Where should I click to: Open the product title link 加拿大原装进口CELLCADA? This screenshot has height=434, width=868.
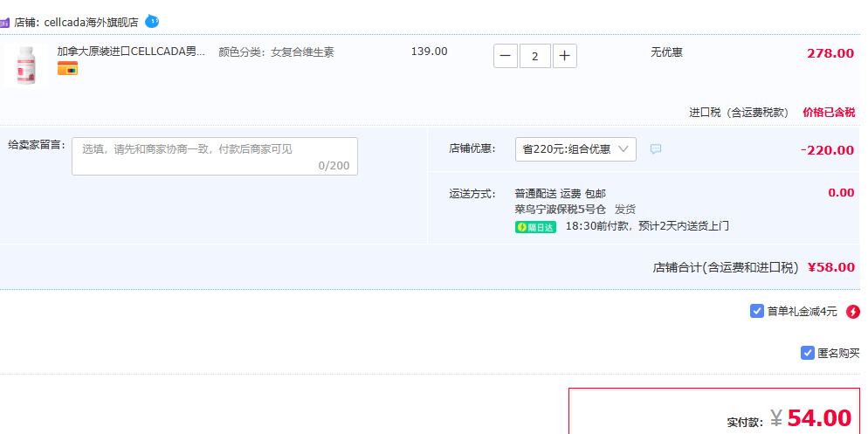131,52
